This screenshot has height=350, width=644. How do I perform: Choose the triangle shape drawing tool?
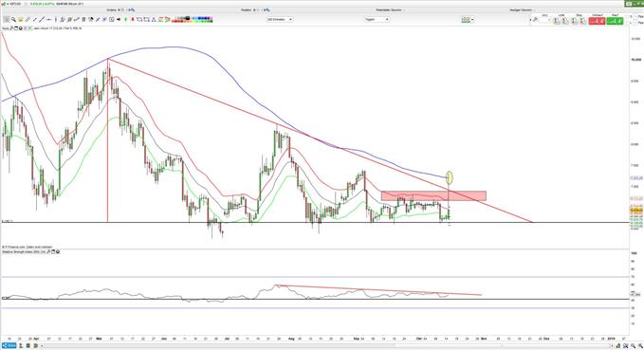click(154, 19)
